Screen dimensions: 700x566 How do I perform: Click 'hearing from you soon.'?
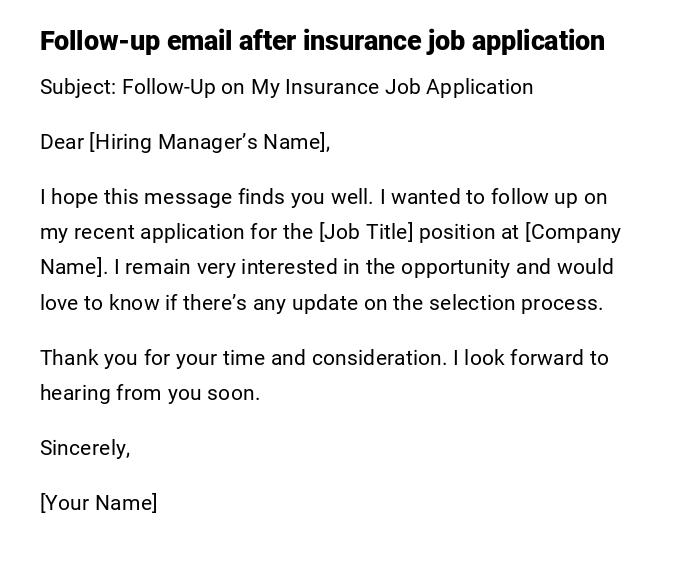(x=150, y=393)
